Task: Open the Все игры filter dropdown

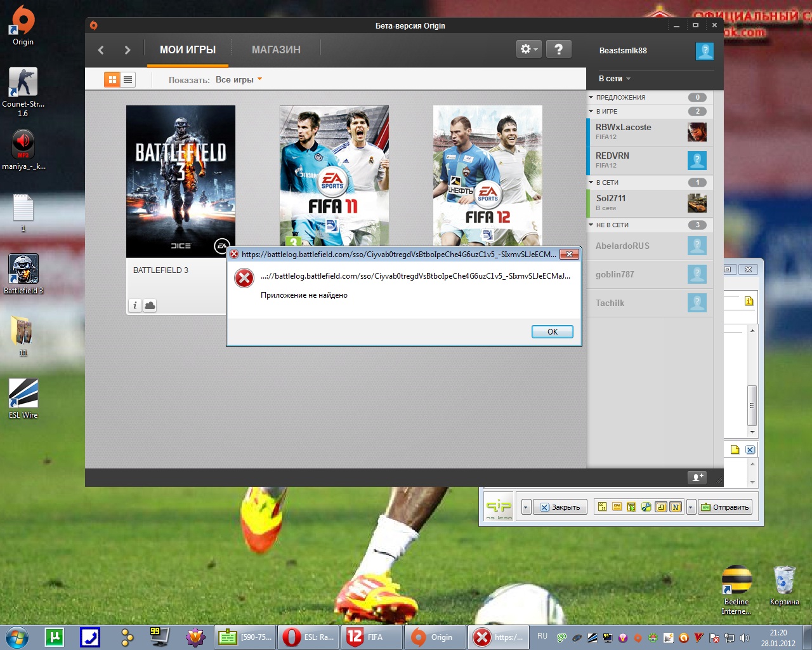Action: (x=239, y=79)
